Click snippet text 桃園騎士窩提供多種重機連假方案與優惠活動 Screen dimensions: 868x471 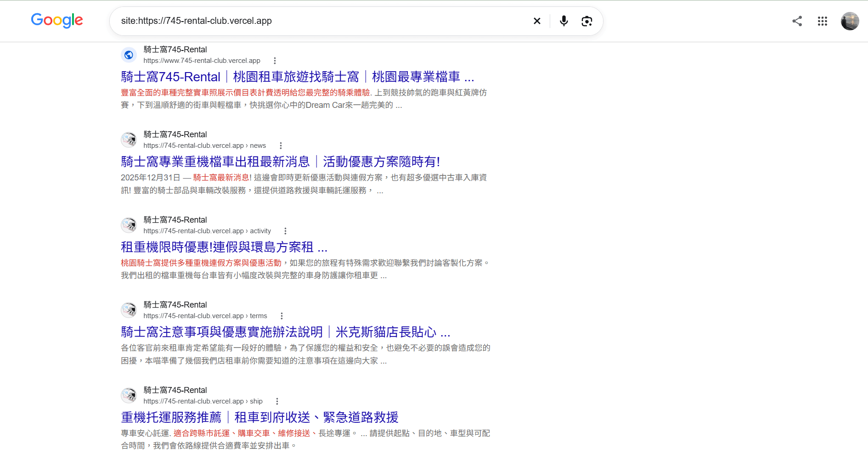coord(201,263)
